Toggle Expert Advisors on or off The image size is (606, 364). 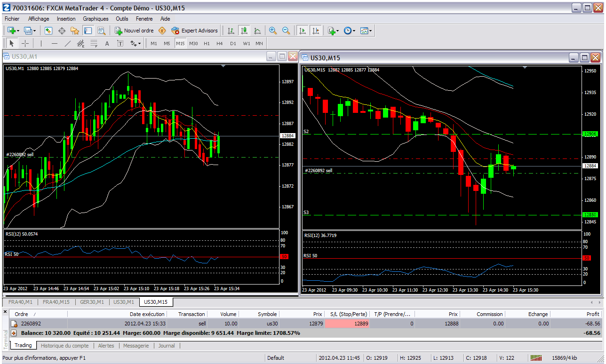coord(195,31)
